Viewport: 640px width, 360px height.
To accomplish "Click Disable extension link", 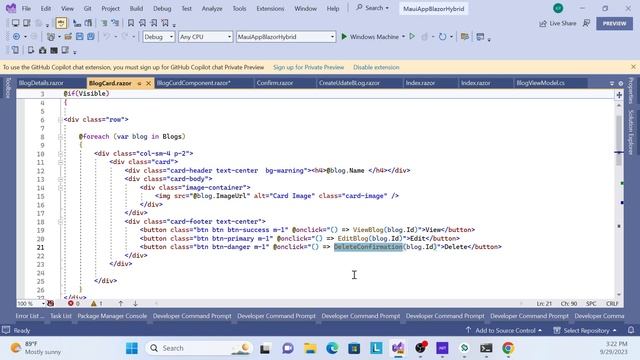I will pos(376,67).
